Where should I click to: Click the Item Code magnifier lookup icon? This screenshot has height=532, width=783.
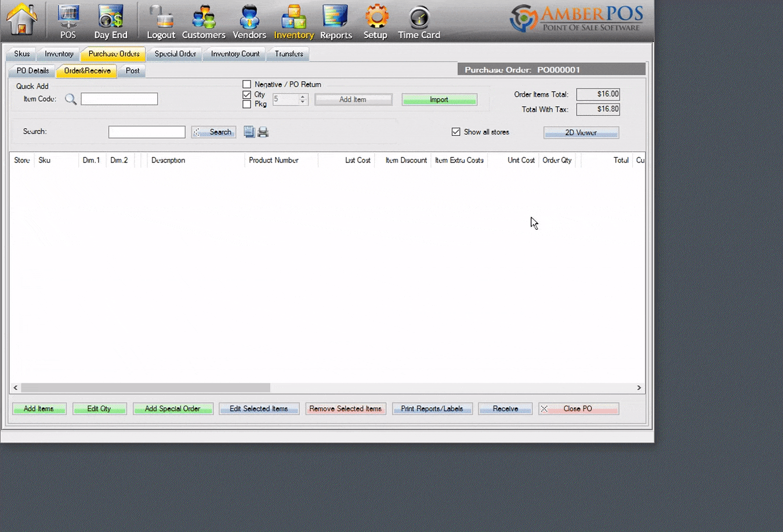(71, 99)
